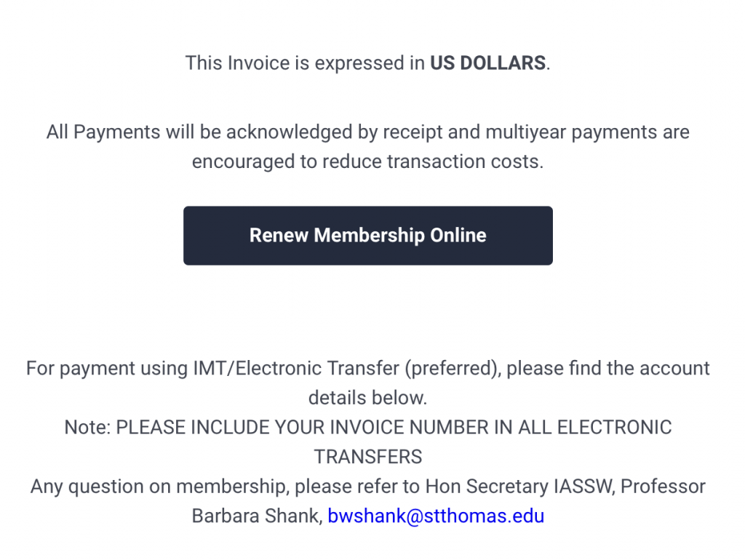Click the word '(preferred),' in the transfer sentence

click(x=453, y=369)
